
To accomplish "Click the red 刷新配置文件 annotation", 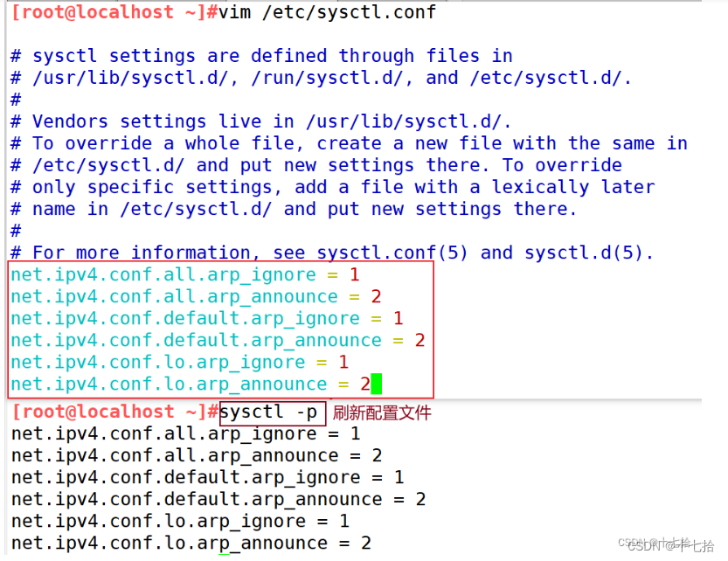I will (x=382, y=412).
